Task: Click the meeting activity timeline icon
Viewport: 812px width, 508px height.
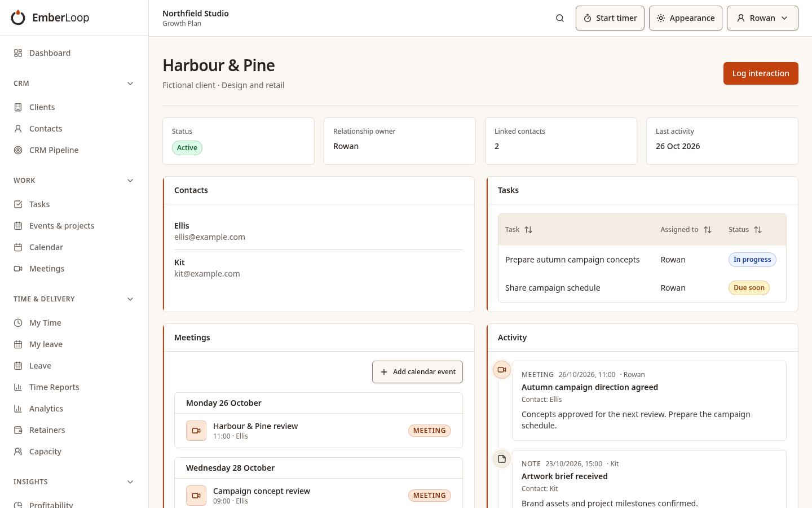Action: click(x=502, y=370)
